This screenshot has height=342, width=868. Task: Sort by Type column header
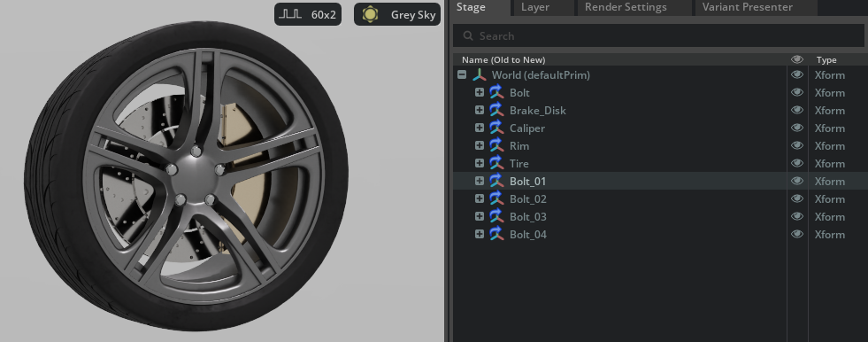point(826,60)
